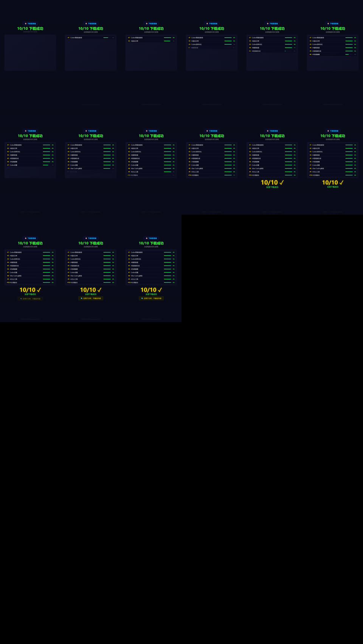Click the Vibe Coding教程 row directly above the faded #9 row

tap(91, 169)
